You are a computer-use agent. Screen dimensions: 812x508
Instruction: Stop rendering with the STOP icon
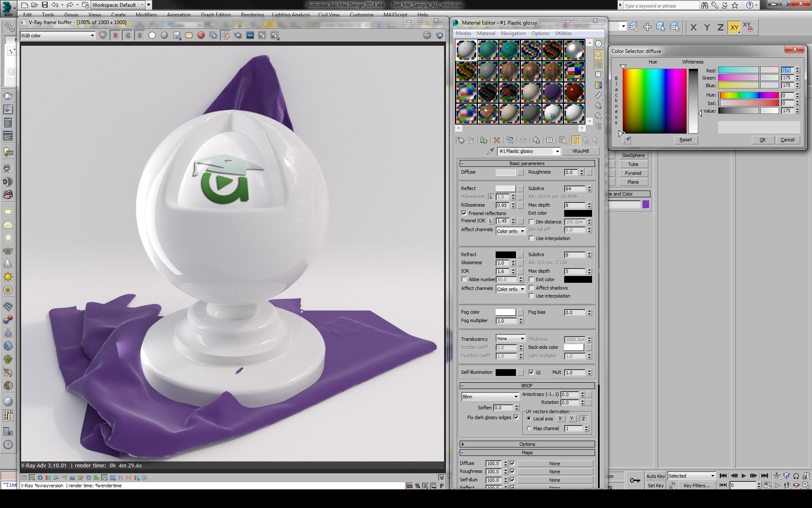coord(427,36)
